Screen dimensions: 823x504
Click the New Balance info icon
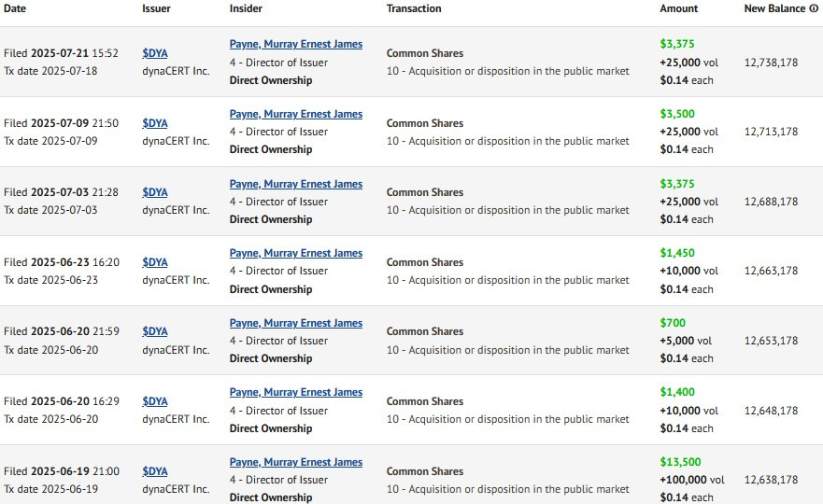814,8
